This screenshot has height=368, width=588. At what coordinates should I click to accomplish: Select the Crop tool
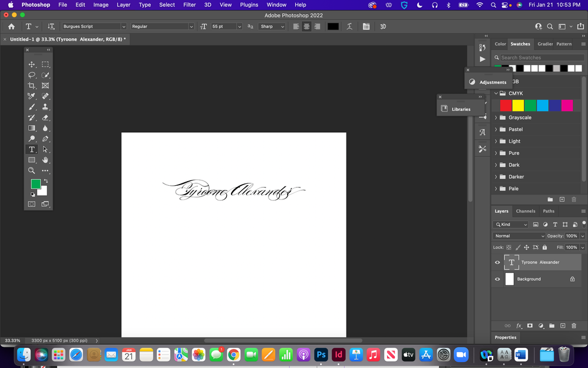[32, 86]
